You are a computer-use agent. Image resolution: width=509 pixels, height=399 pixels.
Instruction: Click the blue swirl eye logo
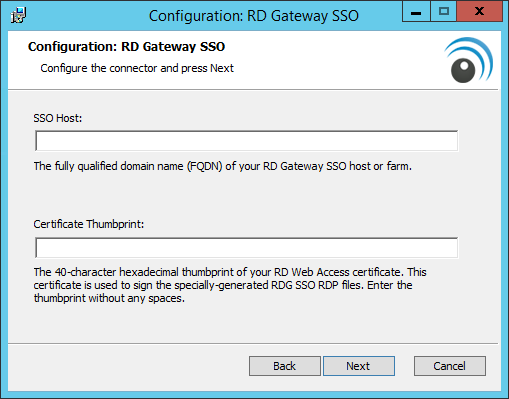[x=468, y=60]
